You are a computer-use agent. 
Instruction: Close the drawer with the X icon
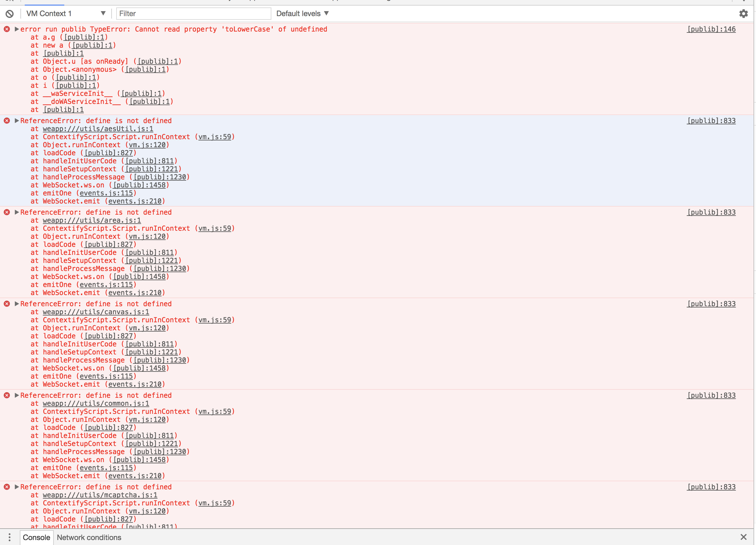(x=743, y=537)
